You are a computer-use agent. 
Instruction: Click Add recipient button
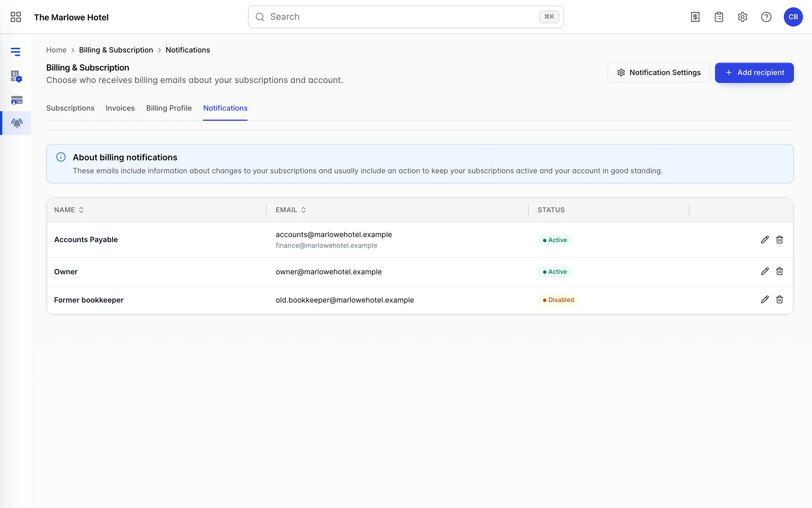[754, 73]
